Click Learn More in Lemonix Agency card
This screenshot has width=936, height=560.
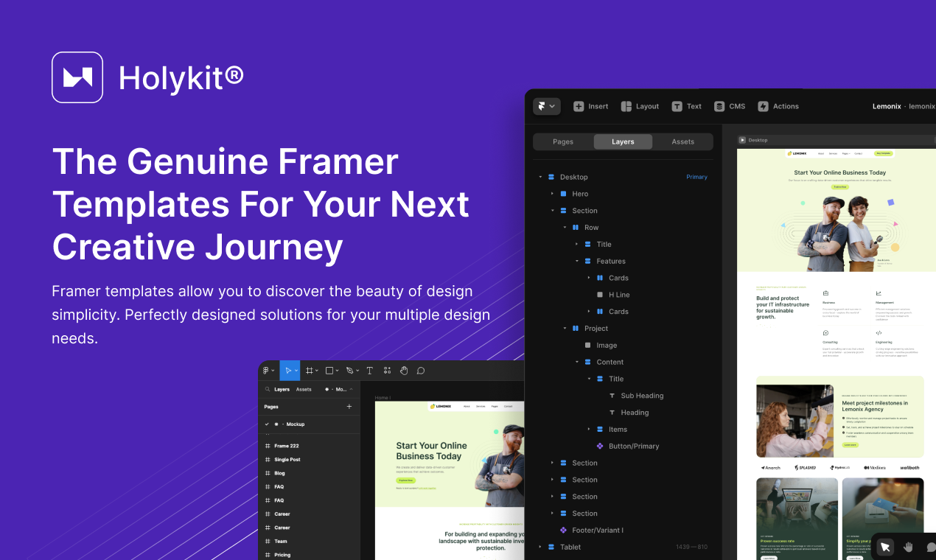[x=851, y=445]
